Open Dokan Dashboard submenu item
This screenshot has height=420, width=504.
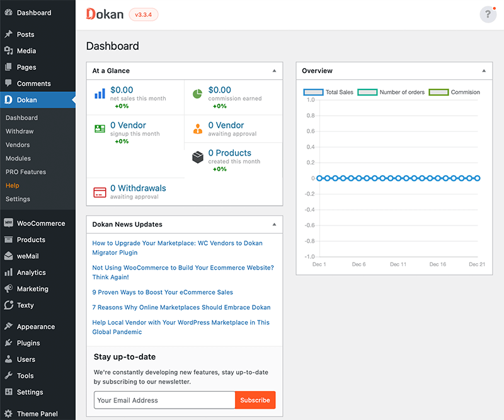(x=21, y=118)
